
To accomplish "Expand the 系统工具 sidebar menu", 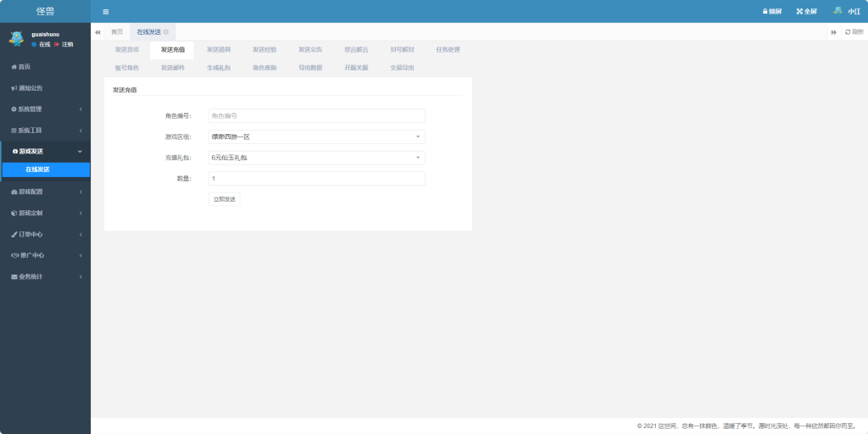I will [x=46, y=130].
